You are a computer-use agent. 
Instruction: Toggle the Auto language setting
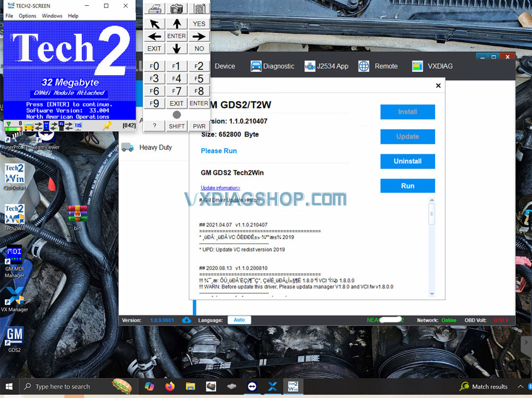(239, 319)
